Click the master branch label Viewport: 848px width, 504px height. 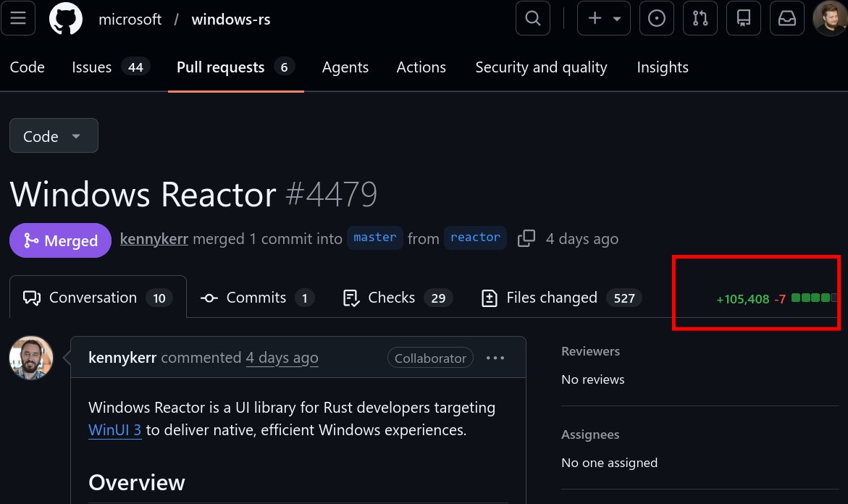[375, 238]
